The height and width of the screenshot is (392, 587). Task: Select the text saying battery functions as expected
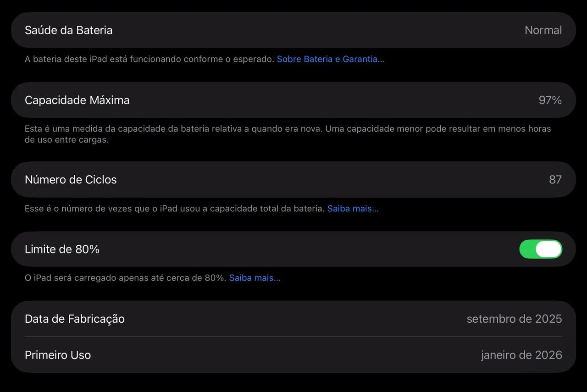[x=150, y=59]
